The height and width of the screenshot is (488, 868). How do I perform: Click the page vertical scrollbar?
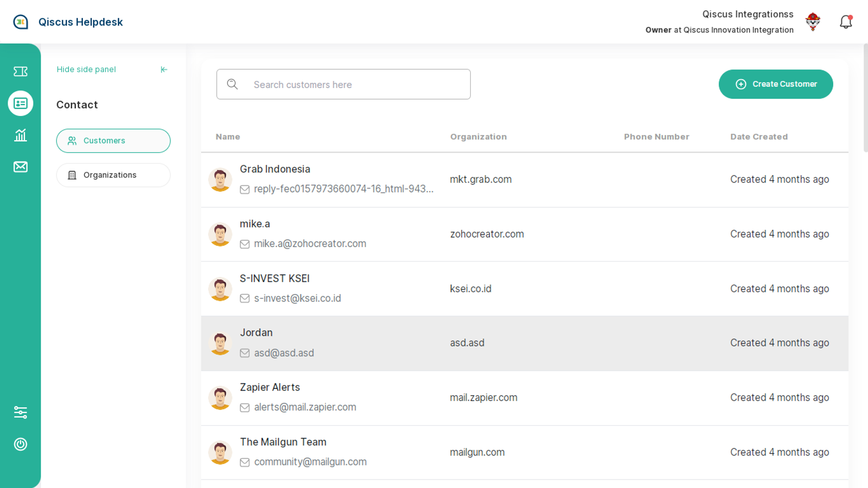tap(865, 98)
